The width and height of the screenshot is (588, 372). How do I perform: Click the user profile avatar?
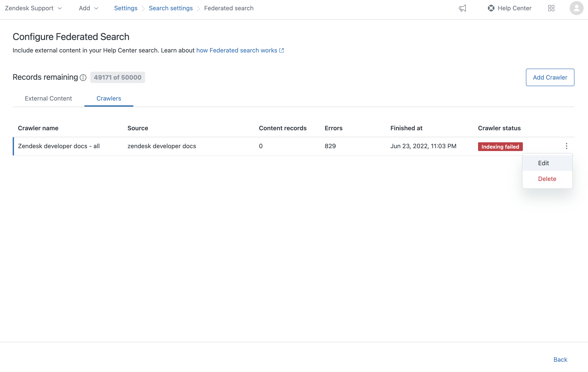(x=576, y=8)
